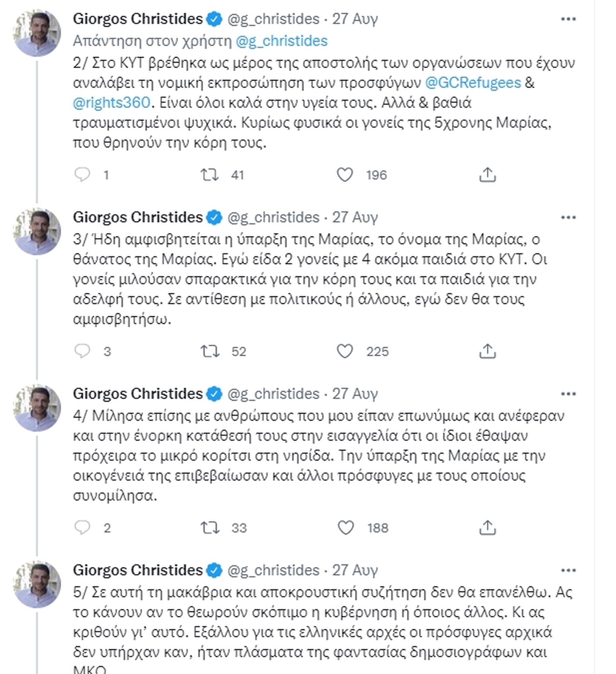Open Giorgos Christides name on tweet 5/
Viewport: 616px width, 674px height.
click(x=138, y=570)
